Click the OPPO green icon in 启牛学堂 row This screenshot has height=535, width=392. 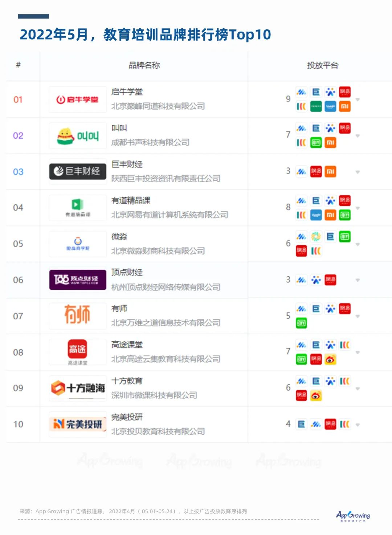316,106
